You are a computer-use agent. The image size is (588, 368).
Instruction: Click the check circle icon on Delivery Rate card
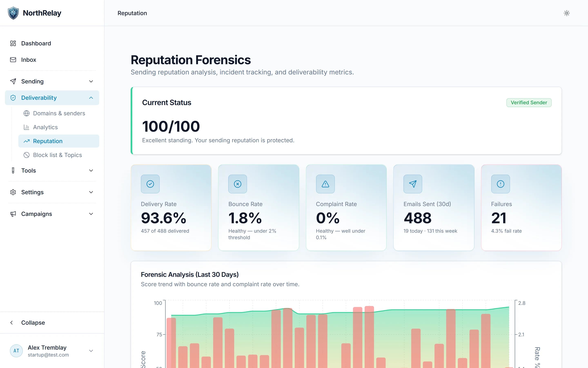click(150, 184)
